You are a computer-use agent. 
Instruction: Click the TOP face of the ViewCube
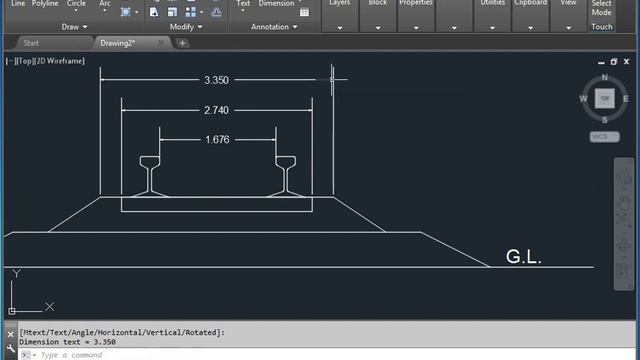click(x=604, y=98)
